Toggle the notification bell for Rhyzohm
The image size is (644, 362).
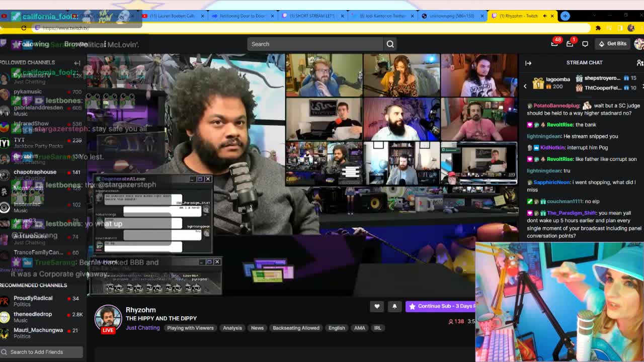pos(394,306)
